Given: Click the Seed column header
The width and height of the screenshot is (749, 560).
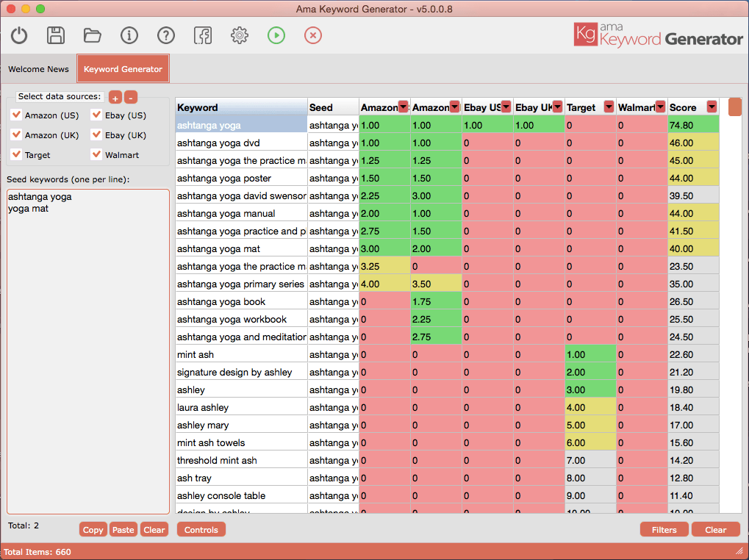Looking at the screenshot, I should 333,107.
